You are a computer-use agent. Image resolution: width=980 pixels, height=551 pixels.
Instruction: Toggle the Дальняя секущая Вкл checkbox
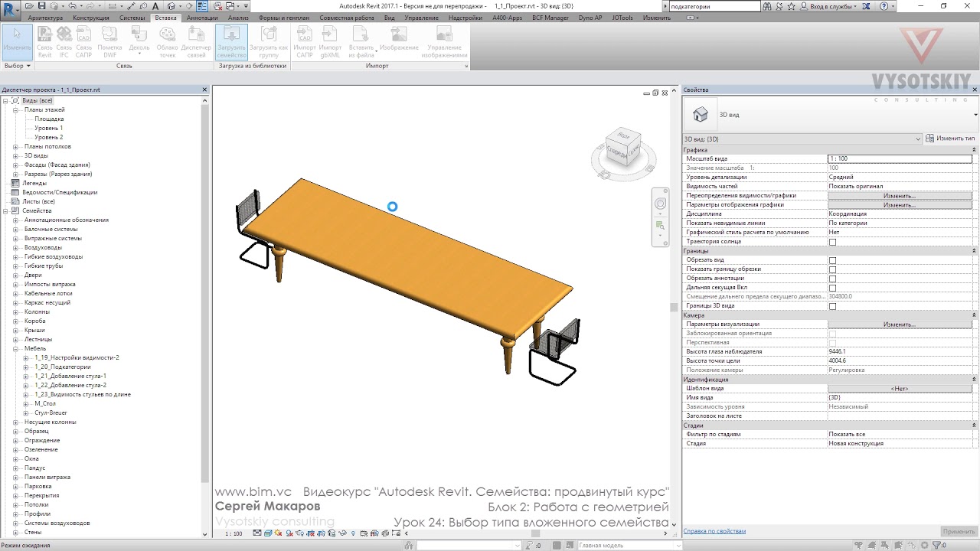(x=832, y=288)
